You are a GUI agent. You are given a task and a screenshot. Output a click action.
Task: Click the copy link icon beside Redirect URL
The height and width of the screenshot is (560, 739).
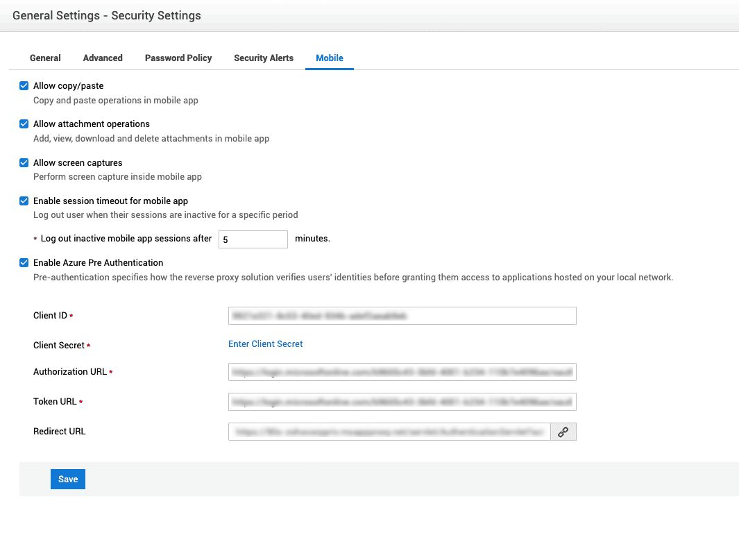(563, 432)
